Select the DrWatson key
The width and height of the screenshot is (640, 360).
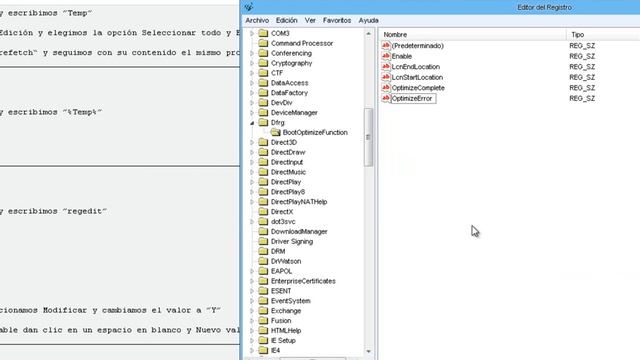coord(286,261)
